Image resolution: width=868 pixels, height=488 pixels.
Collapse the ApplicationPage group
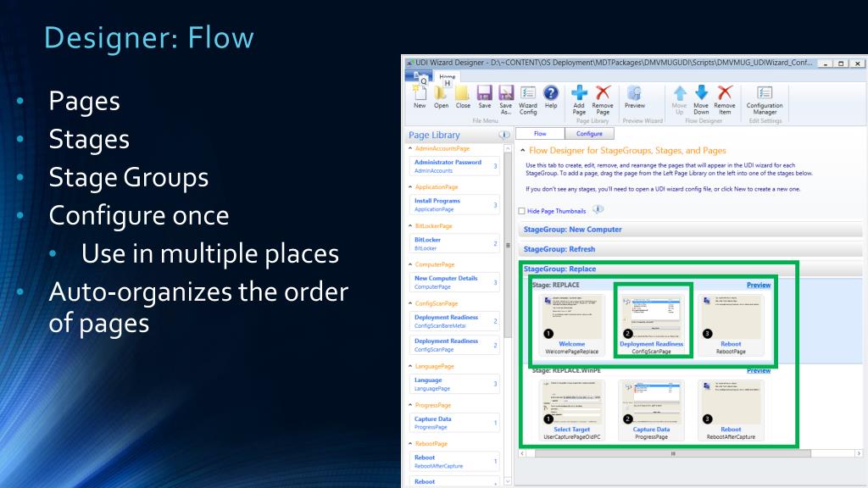(410, 187)
